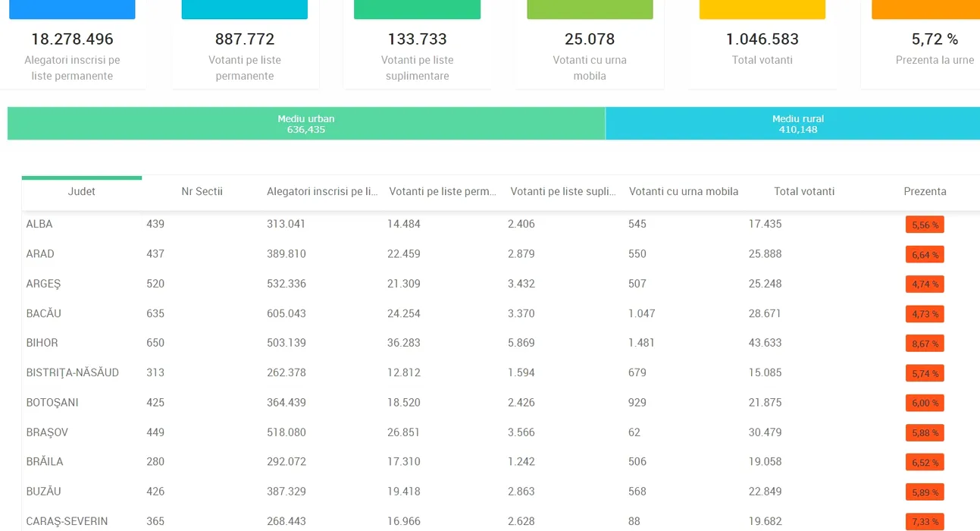This screenshot has width=980, height=531.
Task: Click the 133.733 supplementary voters card
Action: [417, 46]
